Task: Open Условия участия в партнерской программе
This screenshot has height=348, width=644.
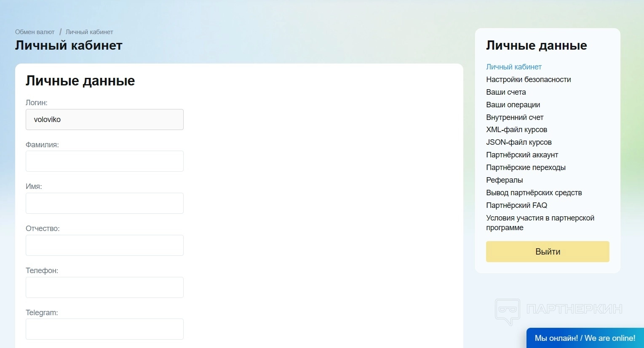Action: tap(540, 223)
